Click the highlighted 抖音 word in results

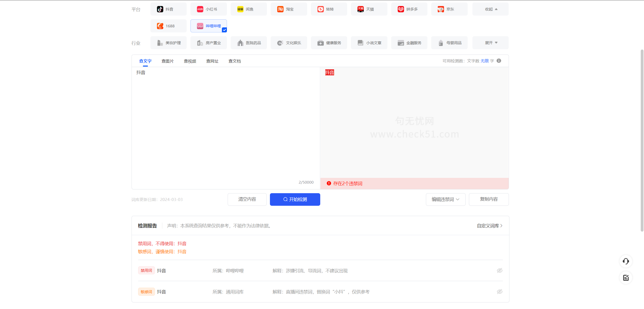click(330, 73)
